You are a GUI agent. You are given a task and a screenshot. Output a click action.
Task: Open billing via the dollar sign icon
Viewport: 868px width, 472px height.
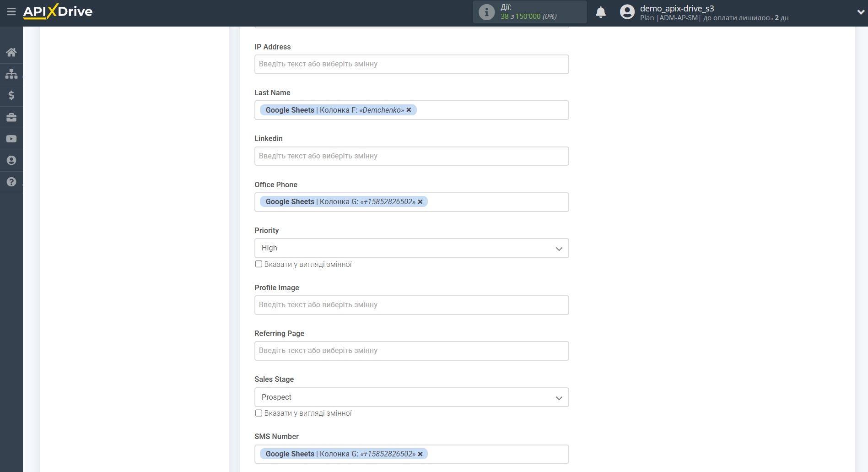(11, 95)
